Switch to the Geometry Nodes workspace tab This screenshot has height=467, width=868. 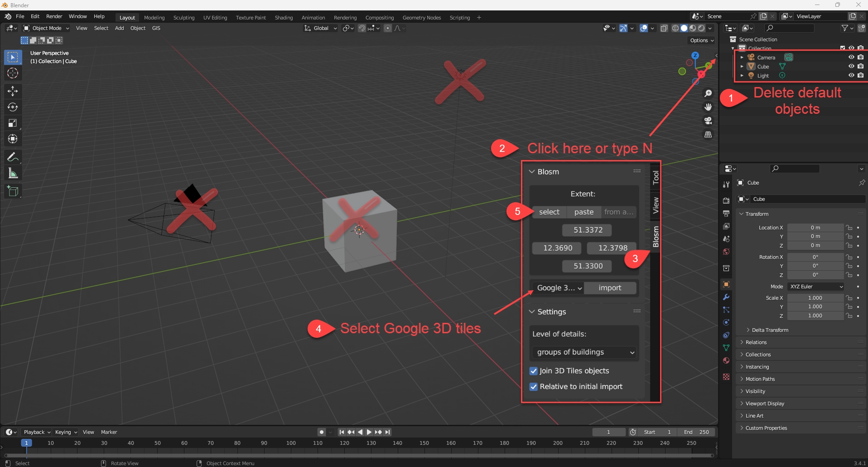point(422,18)
